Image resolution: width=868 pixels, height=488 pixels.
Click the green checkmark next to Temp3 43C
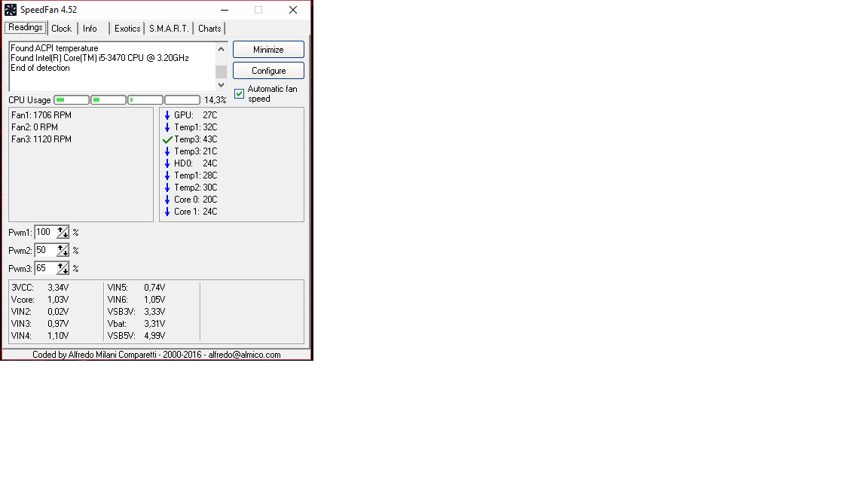click(168, 139)
